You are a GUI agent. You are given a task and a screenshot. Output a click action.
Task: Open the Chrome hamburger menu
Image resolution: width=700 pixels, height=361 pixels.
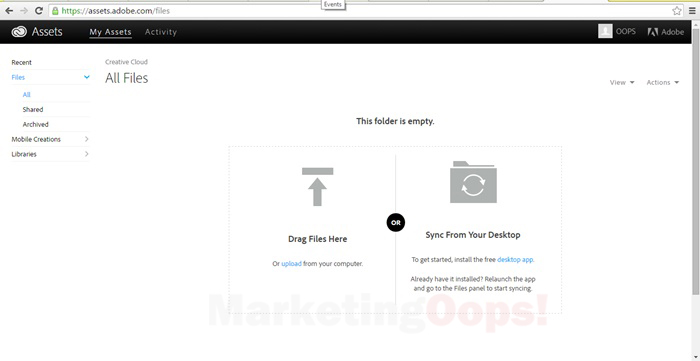click(x=692, y=11)
